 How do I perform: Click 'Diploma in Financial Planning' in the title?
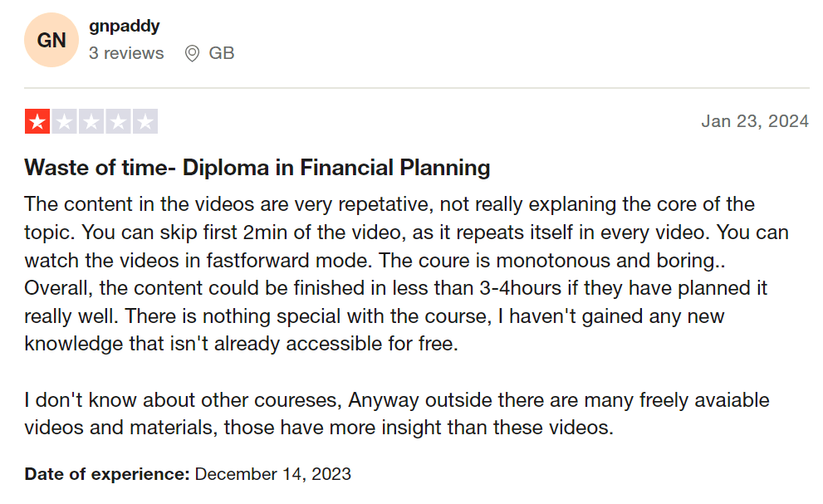tap(336, 168)
